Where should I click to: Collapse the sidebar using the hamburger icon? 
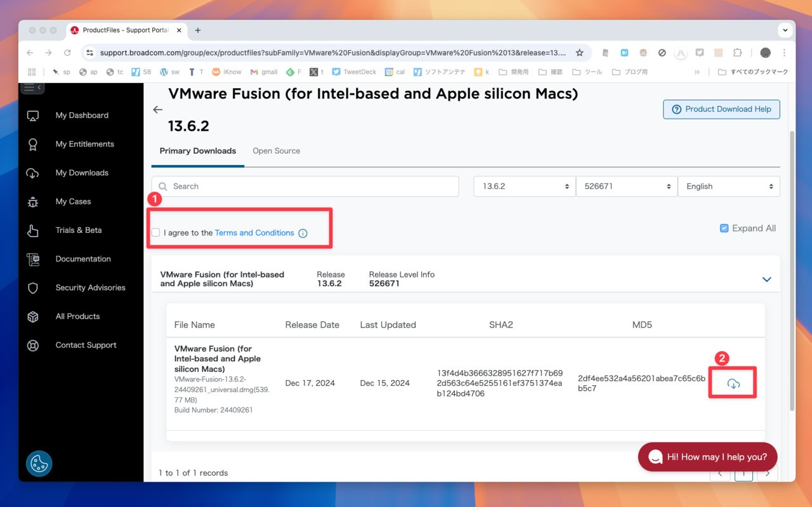click(x=32, y=88)
